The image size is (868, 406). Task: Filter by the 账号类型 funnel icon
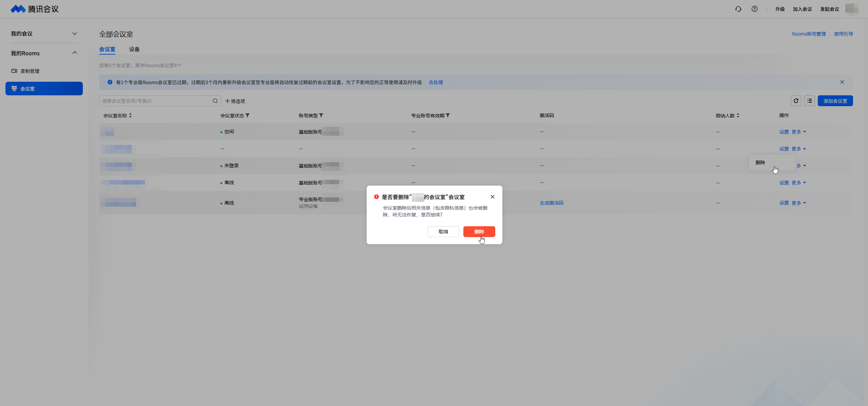(321, 115)
